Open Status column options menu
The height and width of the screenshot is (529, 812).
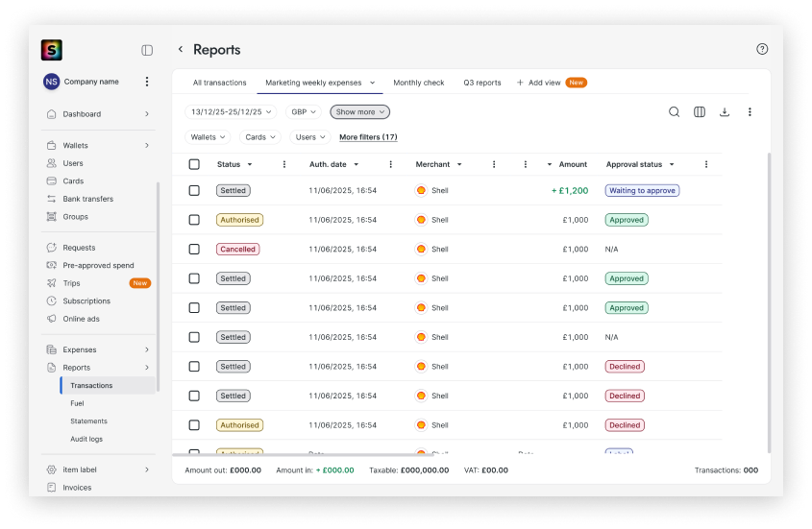pos(284,164)
